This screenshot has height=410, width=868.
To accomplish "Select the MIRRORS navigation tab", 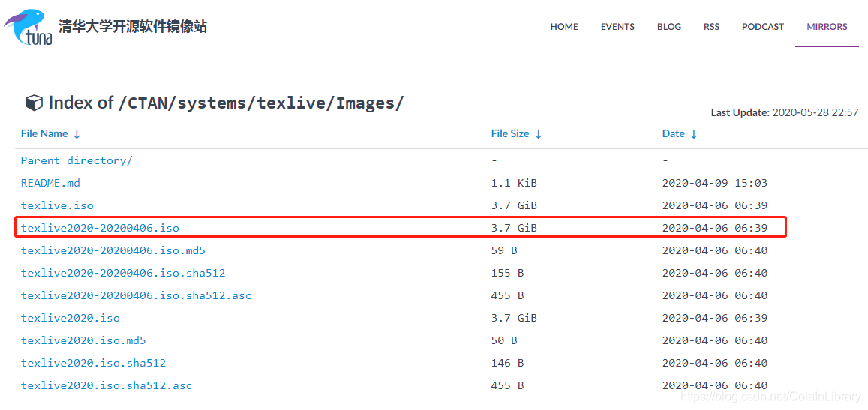I will 827,26.
